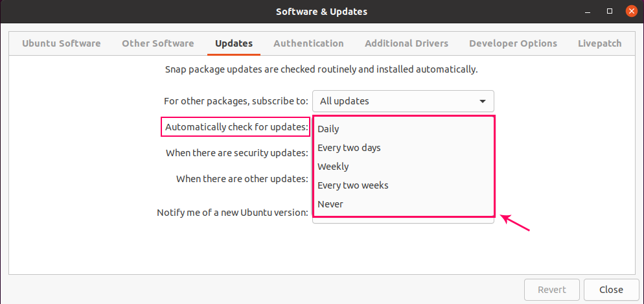The height and width of the screenshot is (304, 644).
Task: Maximize the Software & Updates window
Action: [610, 12]
